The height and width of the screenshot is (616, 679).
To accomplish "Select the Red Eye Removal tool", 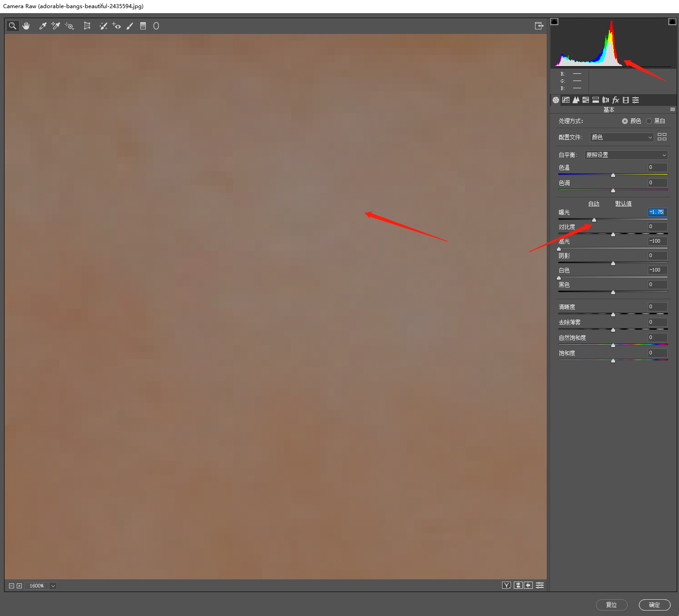I will [x=116, y=26].
